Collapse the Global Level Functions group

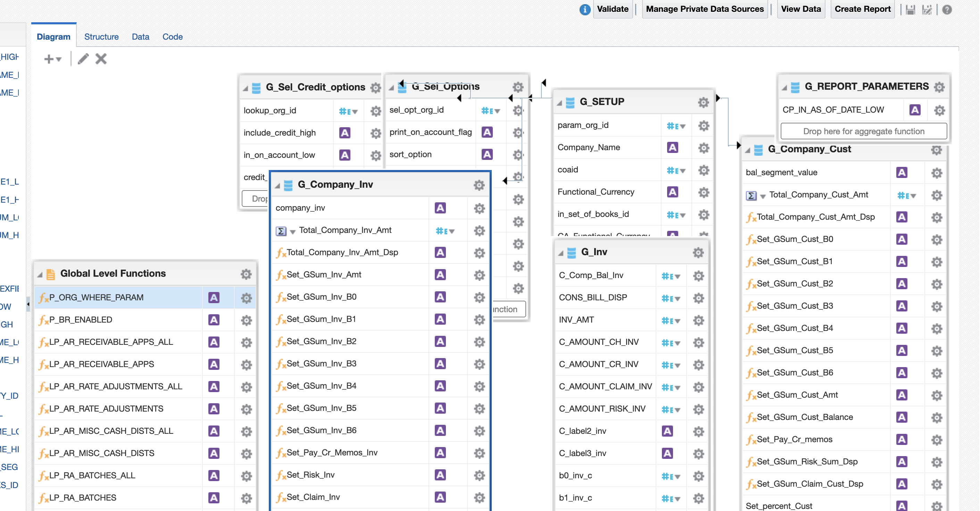40,275
